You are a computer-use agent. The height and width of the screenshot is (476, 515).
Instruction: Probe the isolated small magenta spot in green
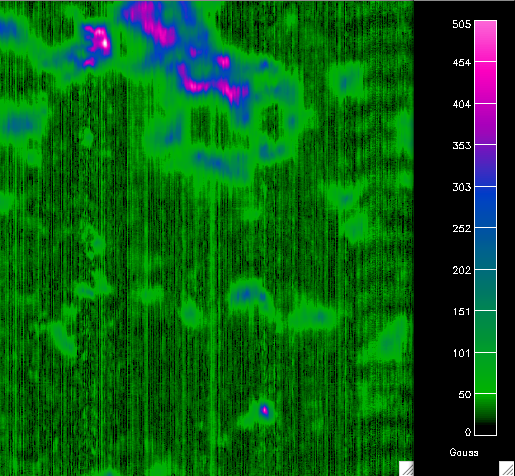tap(265, 410)
